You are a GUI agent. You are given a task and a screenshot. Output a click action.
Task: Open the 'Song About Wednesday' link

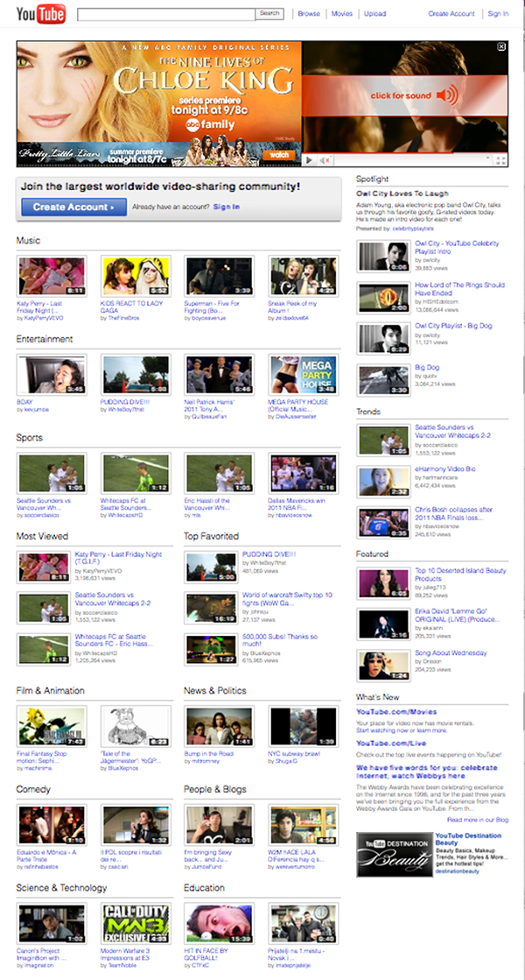[451, 653]
